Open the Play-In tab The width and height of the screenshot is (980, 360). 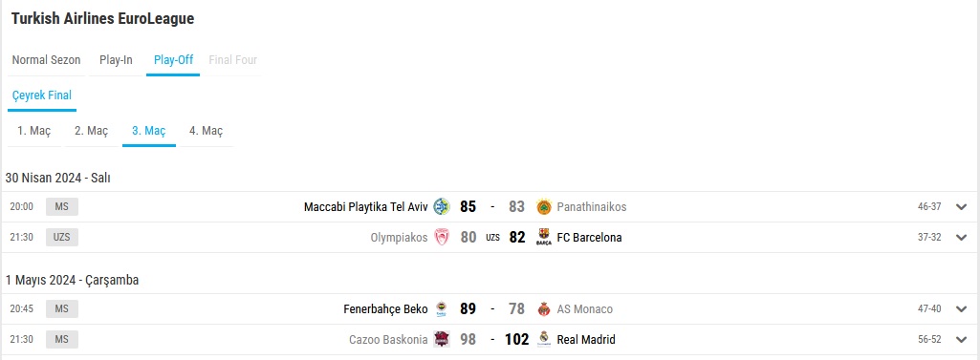tap(117, 60)
